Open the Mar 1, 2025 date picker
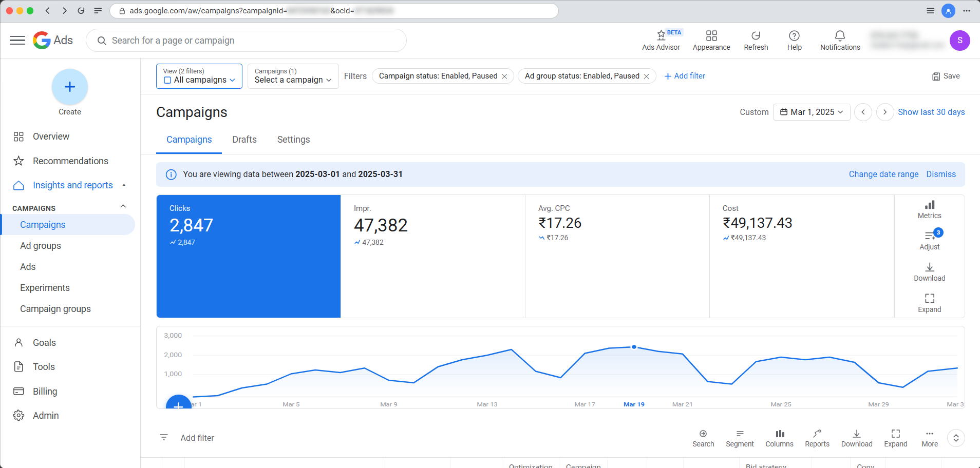Image resolution: width=980 pixels, height=468 pixels. tap(812, 112)
